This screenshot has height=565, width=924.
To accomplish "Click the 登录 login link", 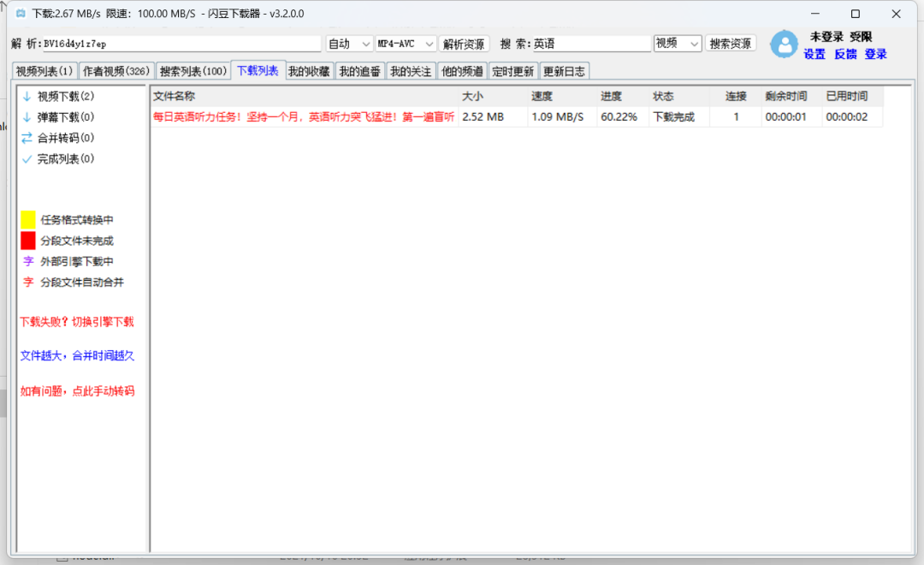I will (x=874, y=54).
